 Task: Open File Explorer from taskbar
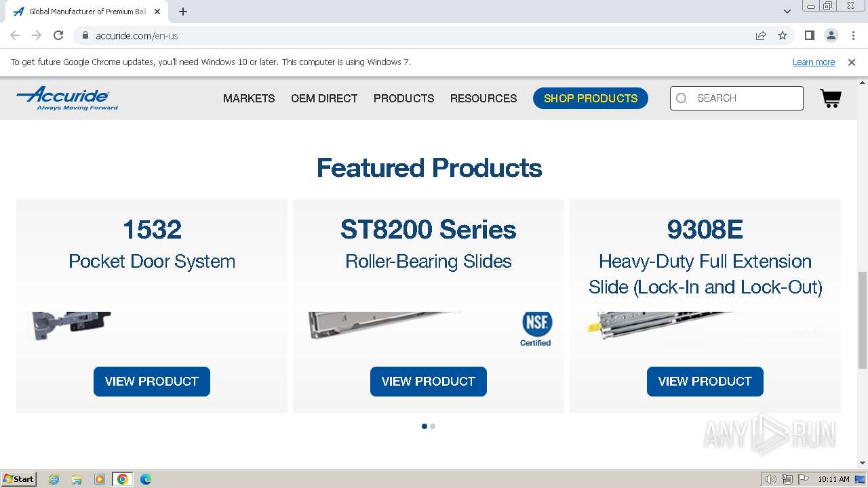pos(77,479)
